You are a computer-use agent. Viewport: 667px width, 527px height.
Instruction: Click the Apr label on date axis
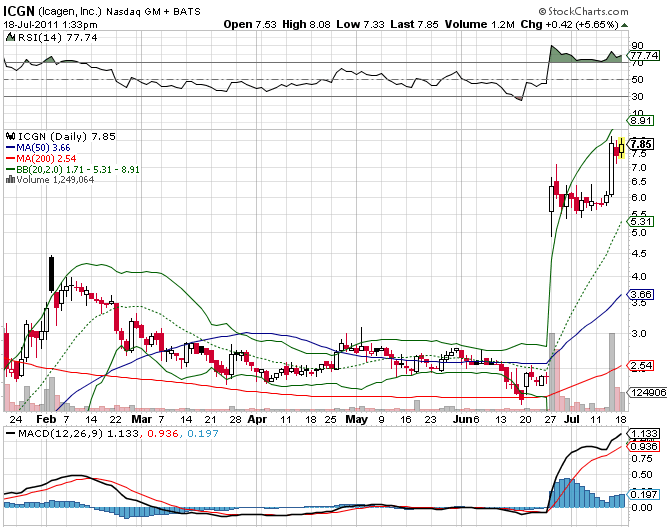(x=257, y=419)
